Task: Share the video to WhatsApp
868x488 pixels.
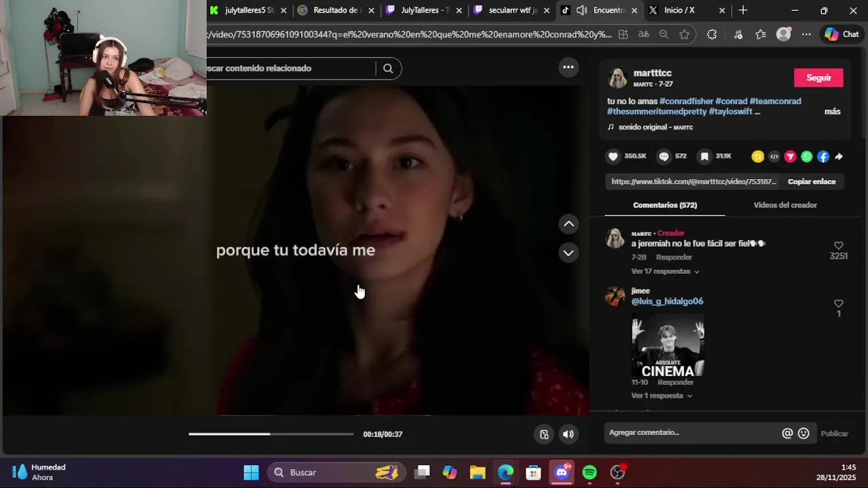Action: pos(806,157)
